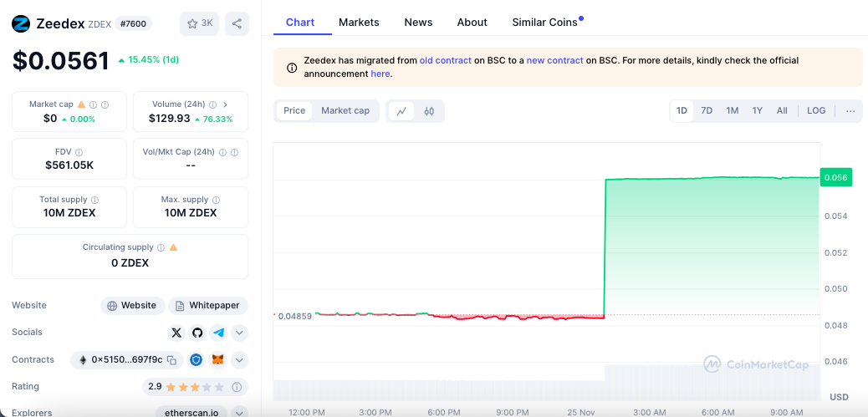Set chart range to All
The image size is (868, 417).
click(782, 110)
